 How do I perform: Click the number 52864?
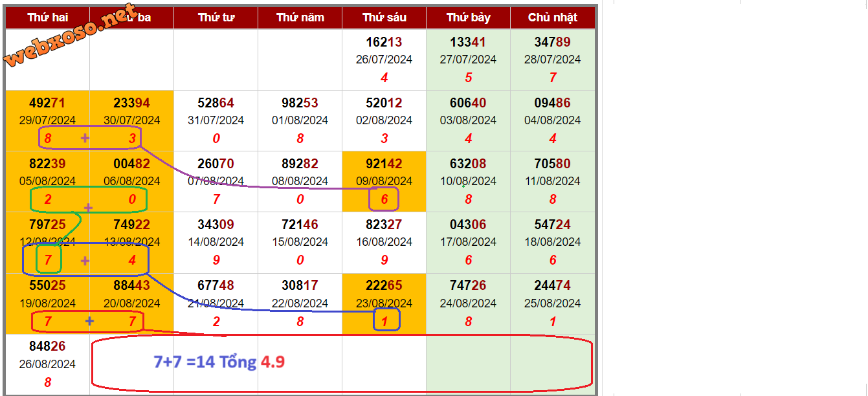216,103
